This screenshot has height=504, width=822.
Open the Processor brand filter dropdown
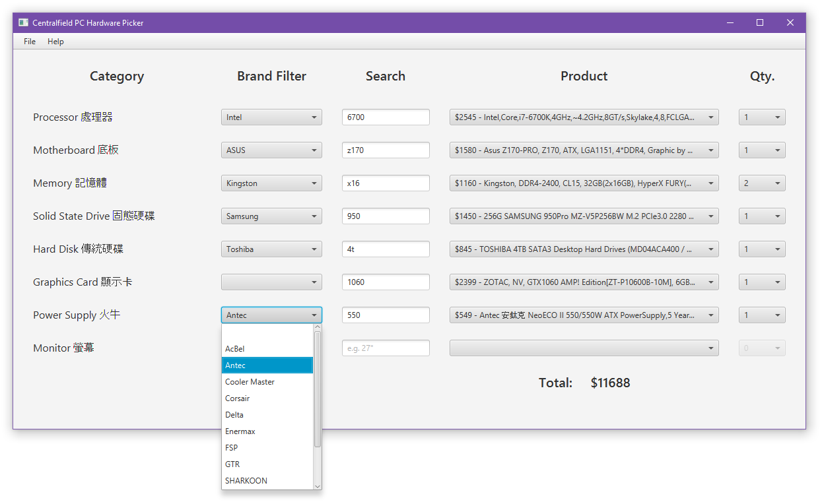pyautogui.click(x=271, y=117)
